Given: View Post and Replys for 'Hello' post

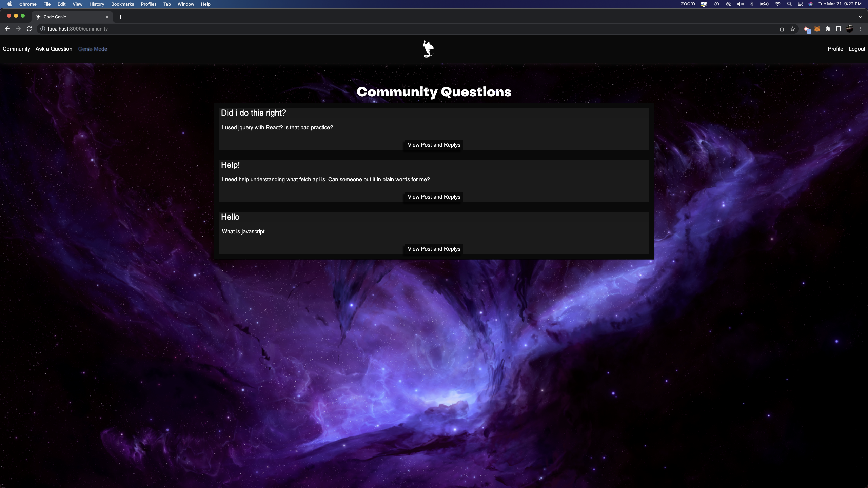Looking at the screenshot, I should coord(434,249).
